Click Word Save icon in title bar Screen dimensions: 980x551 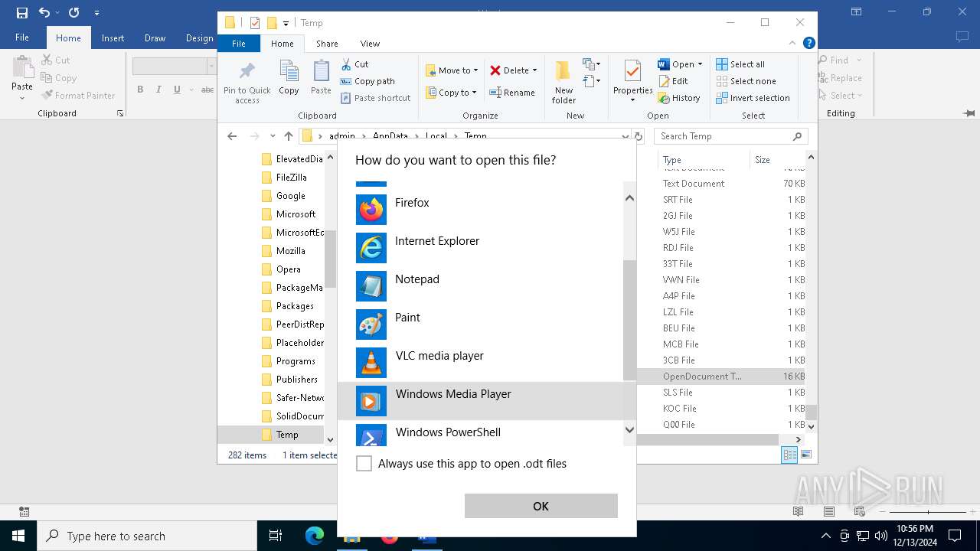22,12
